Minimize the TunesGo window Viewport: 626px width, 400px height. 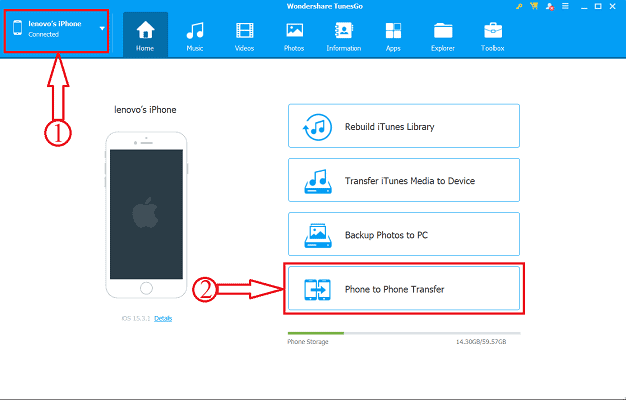pos(584,6)
